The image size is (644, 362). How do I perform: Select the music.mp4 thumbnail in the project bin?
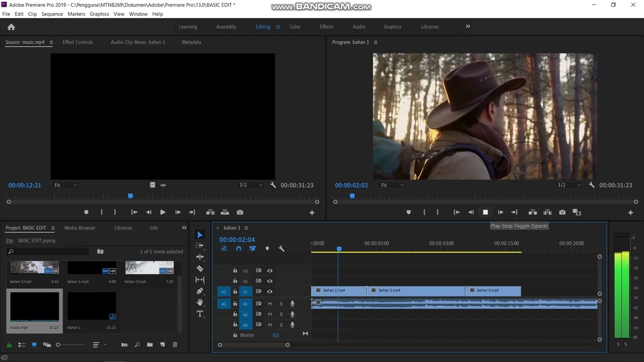click(x=34, y=307)
